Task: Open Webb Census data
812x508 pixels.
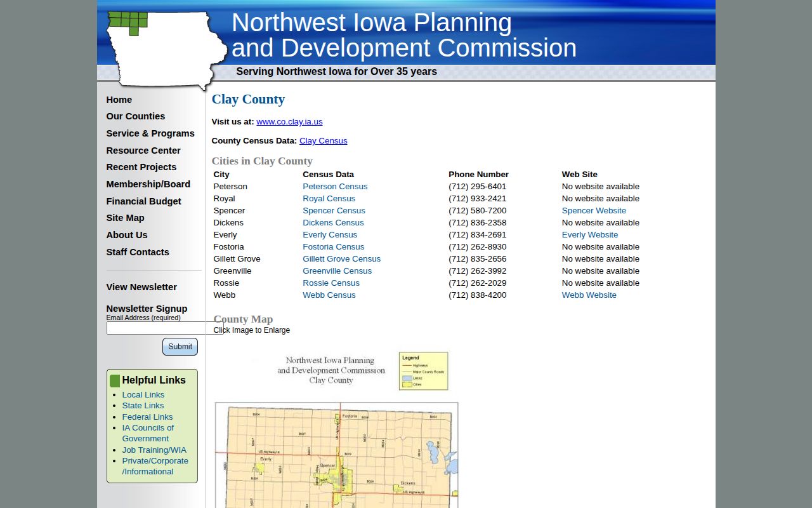Action: [x=329, y=295]
